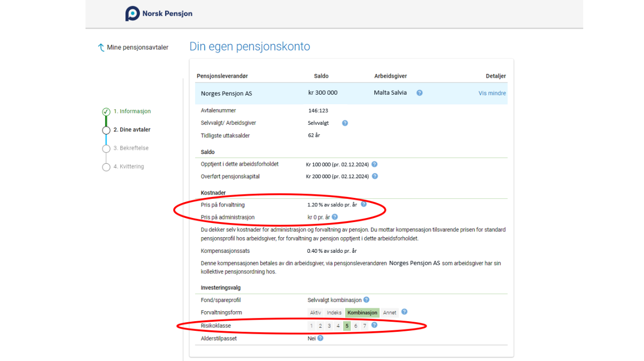Open help icon for Pris på administrasjon

click(x=335, y=217)
